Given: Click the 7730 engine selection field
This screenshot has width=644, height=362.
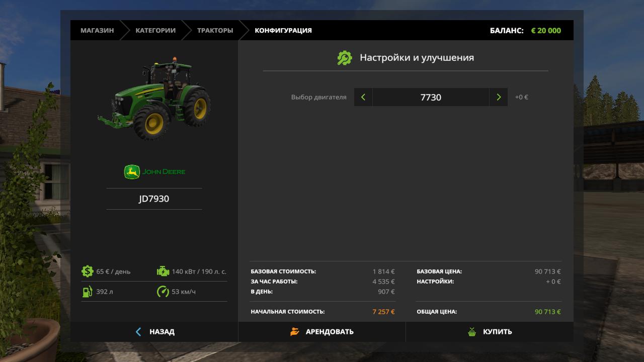Looking at the screenshot, I should tap(431, 97).
